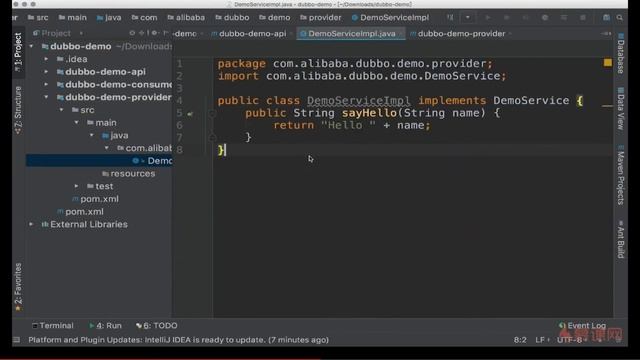Image resolution: width=640 pixels, height=360 pixels.
Task: Close the DemoServiceImpl.java tab
Action: point(401,34)
